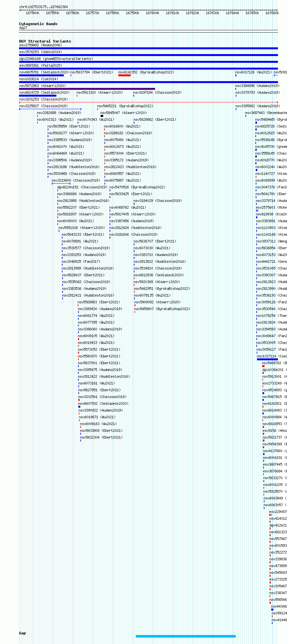The width and height of the screenshot is (287, 644).
Task: Select dgv8224n152 (Chaisson2019) variant label
Action: pyautogui.click(x=82, y=187)
